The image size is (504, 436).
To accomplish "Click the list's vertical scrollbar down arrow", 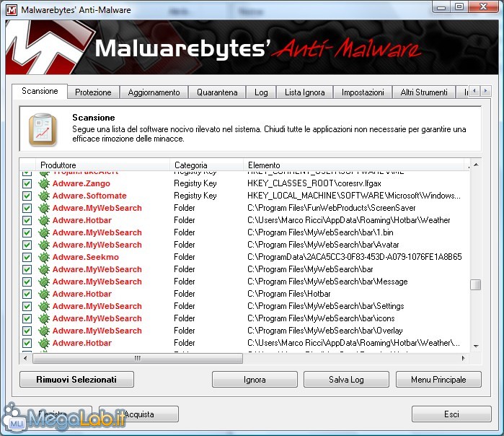I will [x=476, y=346].
